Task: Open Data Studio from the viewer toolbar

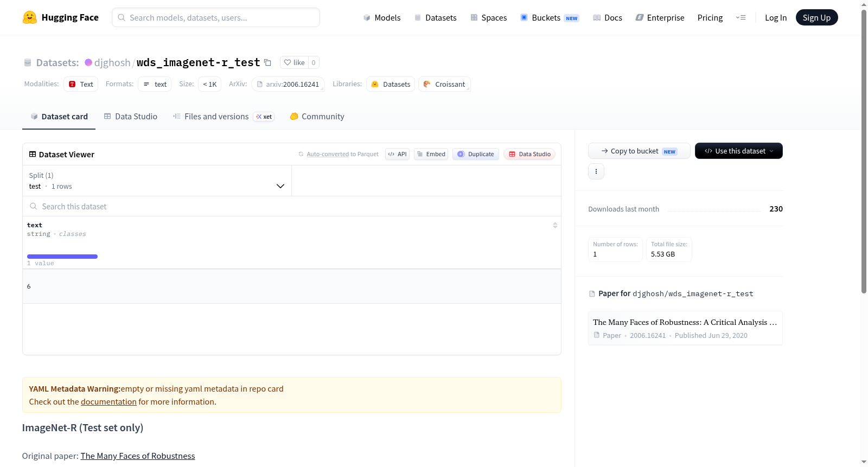Action: coord(529,154)
